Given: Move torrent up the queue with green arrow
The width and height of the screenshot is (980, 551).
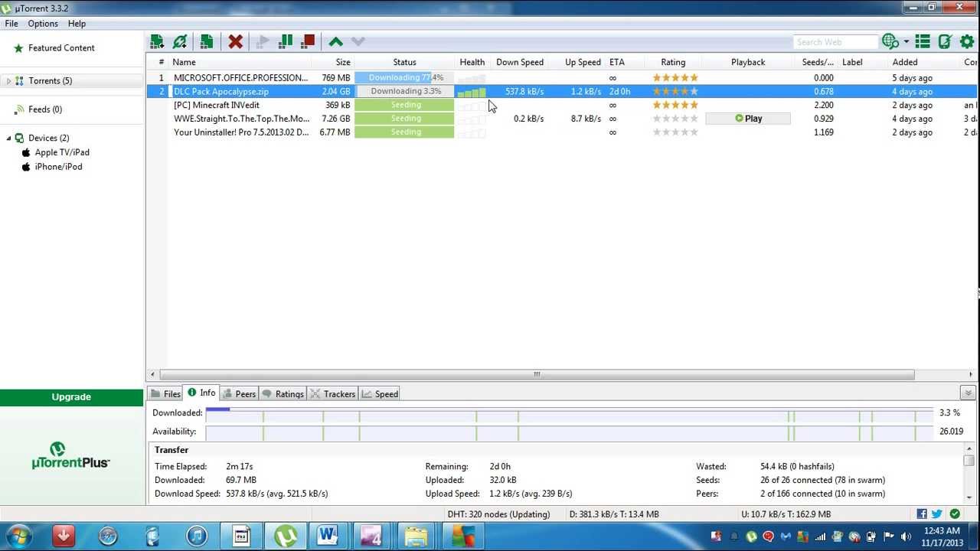Looking at the screenshot, I should coord(335,41).
